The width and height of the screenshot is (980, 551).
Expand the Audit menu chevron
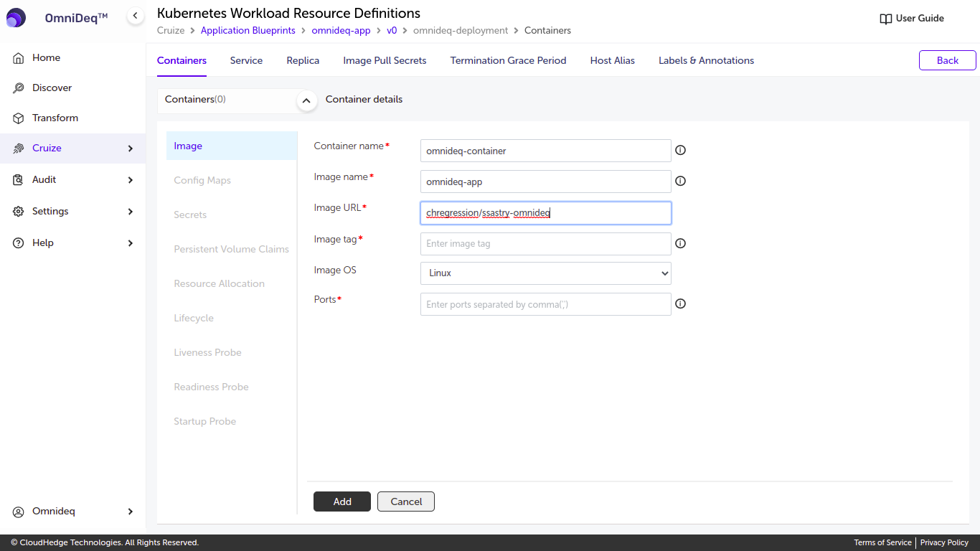(x=131, y=180)
